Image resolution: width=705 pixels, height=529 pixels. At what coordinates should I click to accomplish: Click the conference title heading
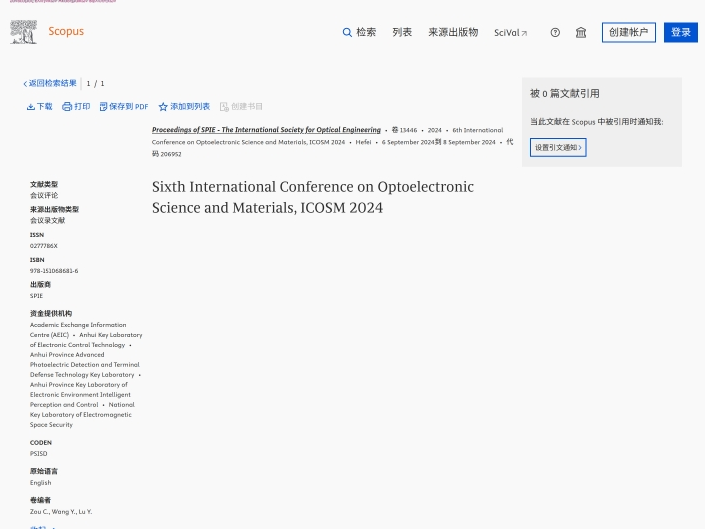[x=312, y=197]
